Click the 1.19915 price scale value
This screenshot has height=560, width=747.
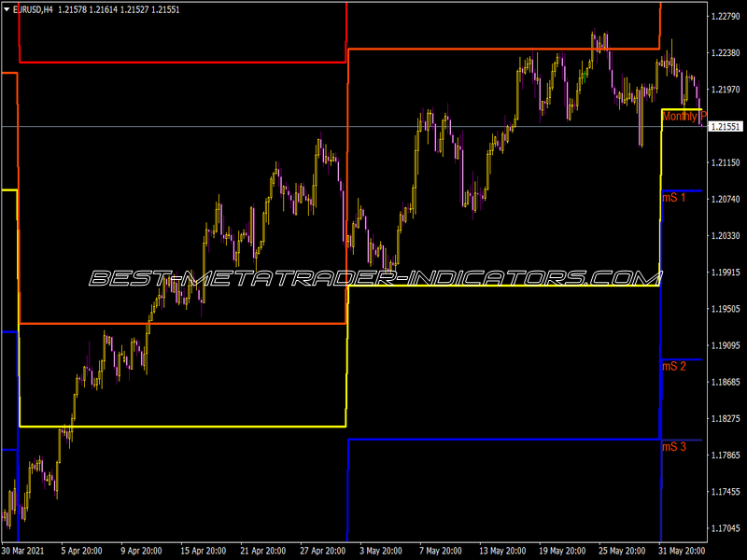point(726,273)
